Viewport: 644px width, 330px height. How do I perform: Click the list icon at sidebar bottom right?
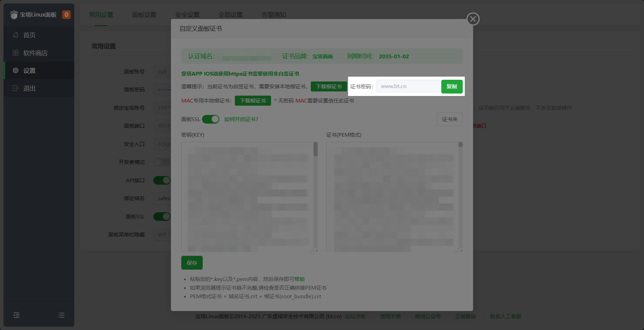tap(61, 315)
